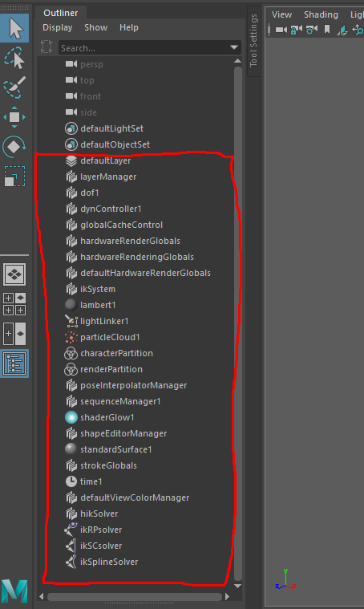Click the lambert1 material sphere icon
This screenshot has width=364, height=609.
(71, 305)
